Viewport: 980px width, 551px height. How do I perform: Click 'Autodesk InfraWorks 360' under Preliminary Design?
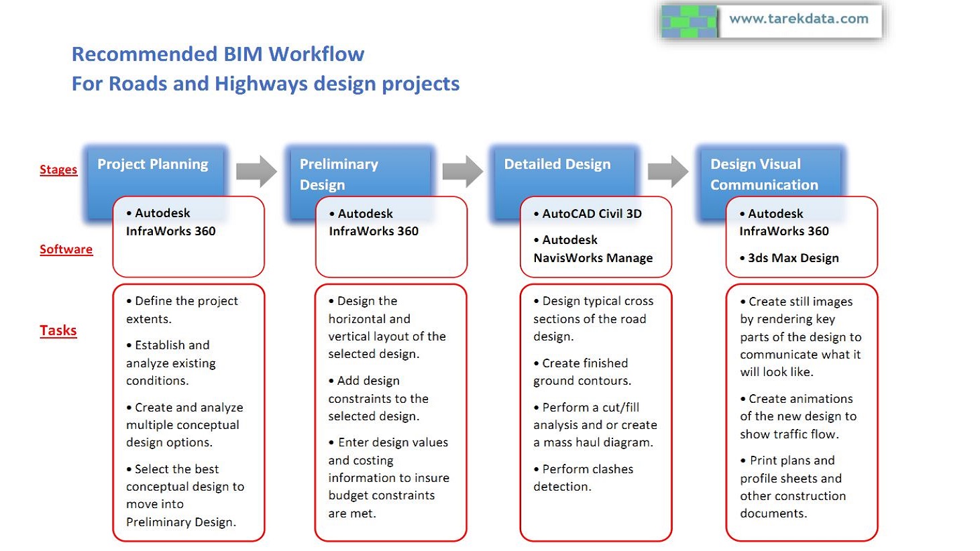point(374,223)
